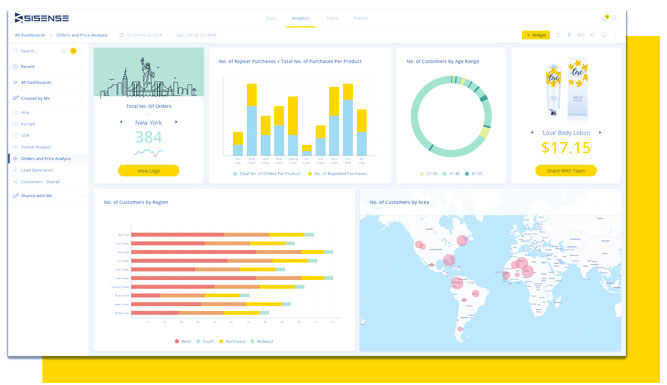Click the data source icon in breadcrumb bar
Screen dimensions: 667x385
[x=122, y=35]
